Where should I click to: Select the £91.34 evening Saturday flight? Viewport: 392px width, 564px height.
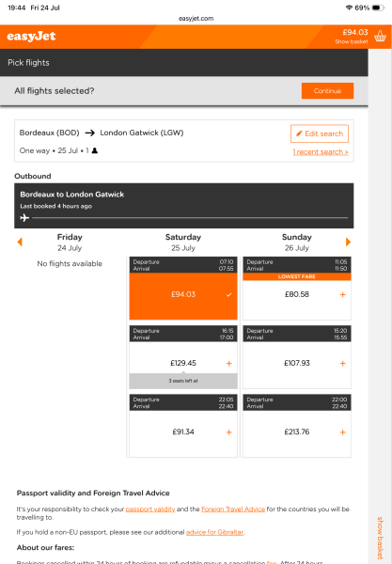point(183,426)
